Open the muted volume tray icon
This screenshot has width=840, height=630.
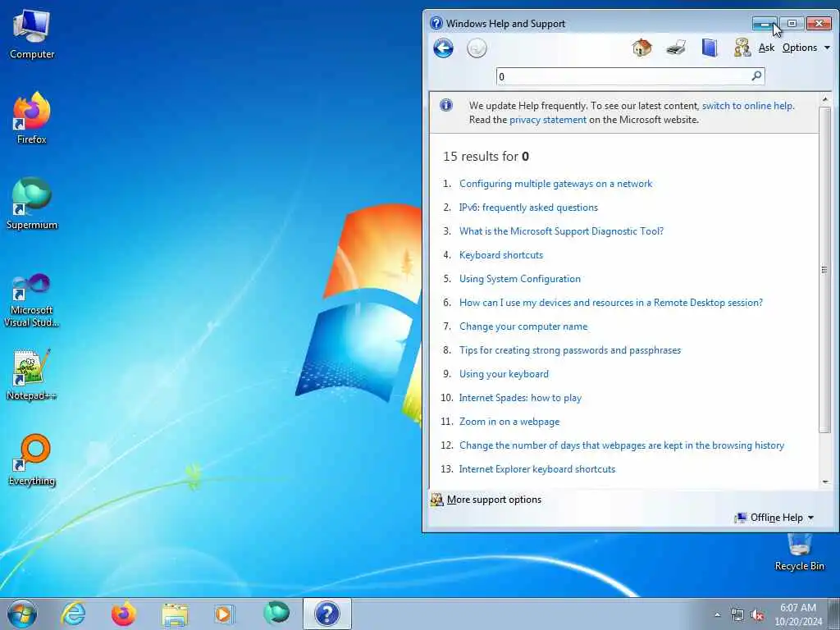(757, 615)
